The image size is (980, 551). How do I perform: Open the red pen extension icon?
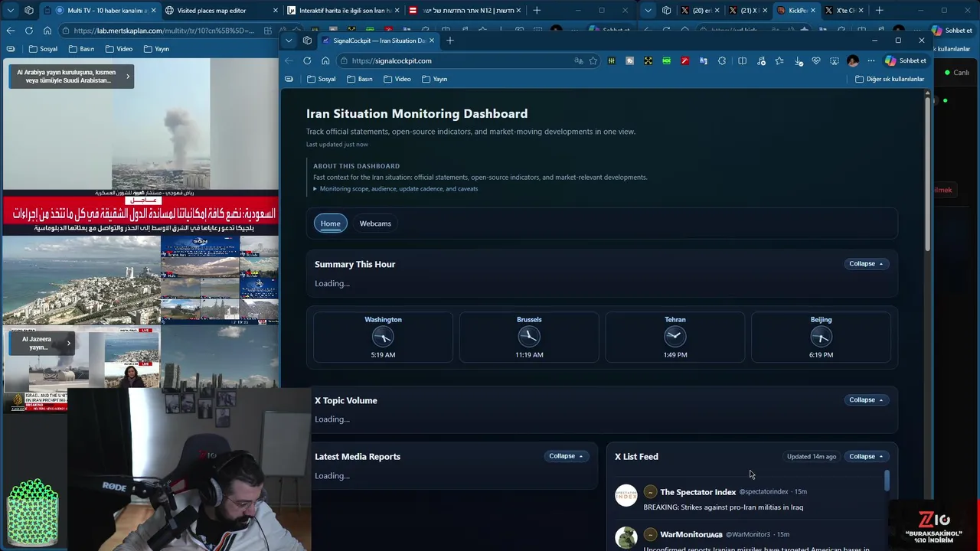[x=684, y=60]
